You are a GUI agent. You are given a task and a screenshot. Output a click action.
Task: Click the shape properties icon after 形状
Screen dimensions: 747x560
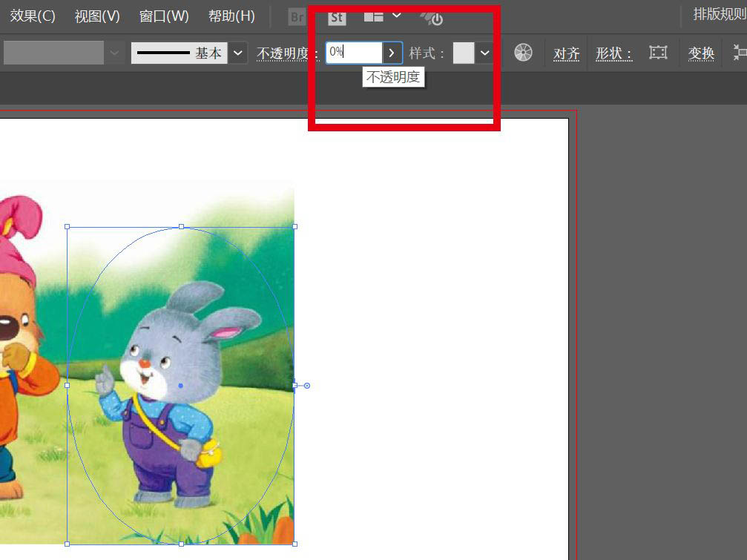click(x=658, y=53)
